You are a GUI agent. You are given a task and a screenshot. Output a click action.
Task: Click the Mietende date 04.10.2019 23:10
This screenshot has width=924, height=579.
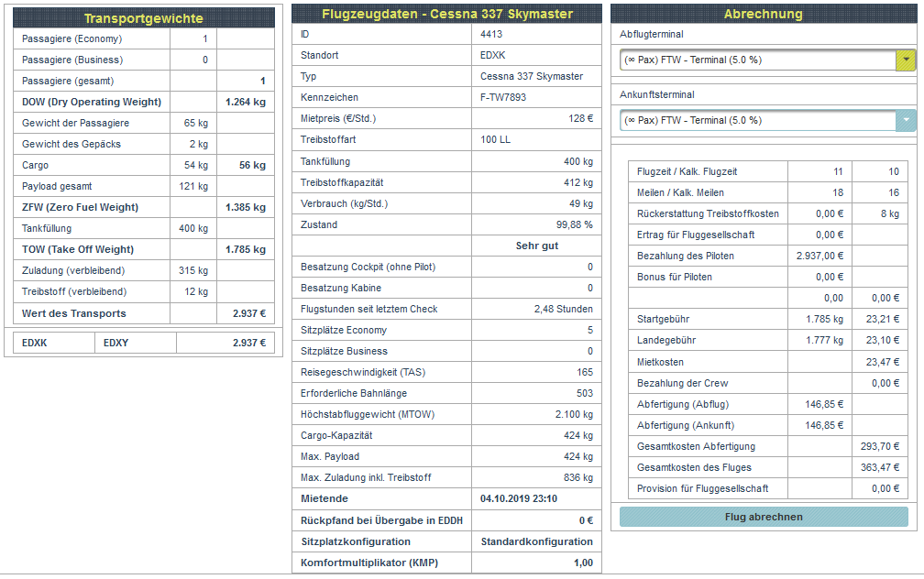[519, 499]
